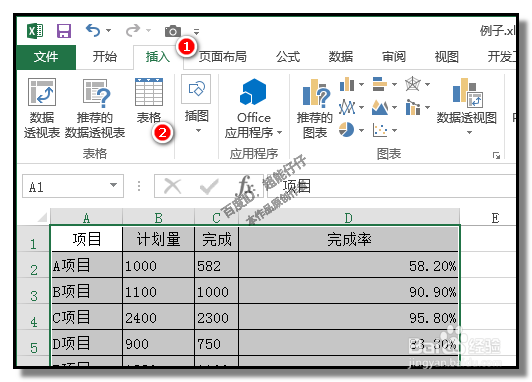Image resolution: width=532 pixels, height=382 pixels.
Task: Switch to the Data (数据) tab
Action: point(341,57)
